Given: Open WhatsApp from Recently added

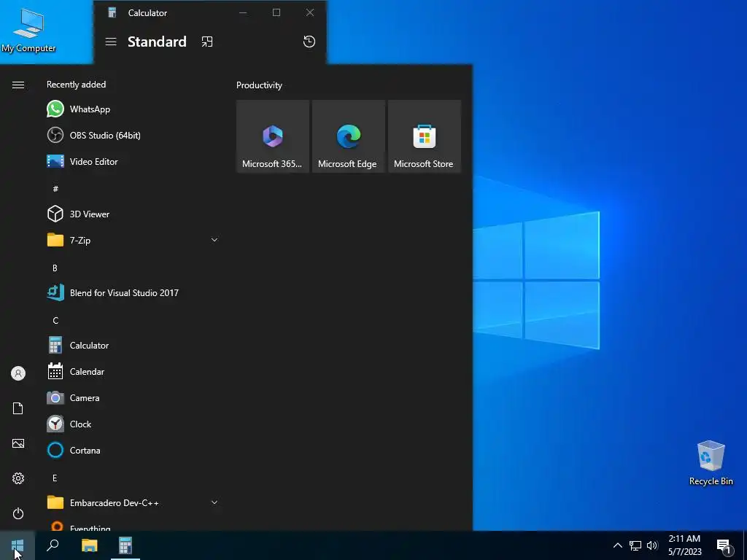Looking at the screenshot, I should [x=133, y=109].
